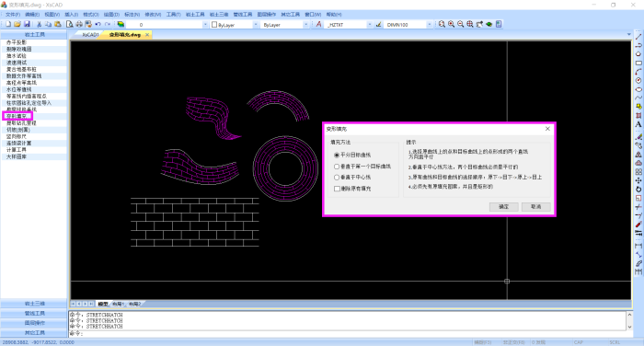Expand the document tabs list arrow
The image size is (644, 346).
tap(628, 35)
